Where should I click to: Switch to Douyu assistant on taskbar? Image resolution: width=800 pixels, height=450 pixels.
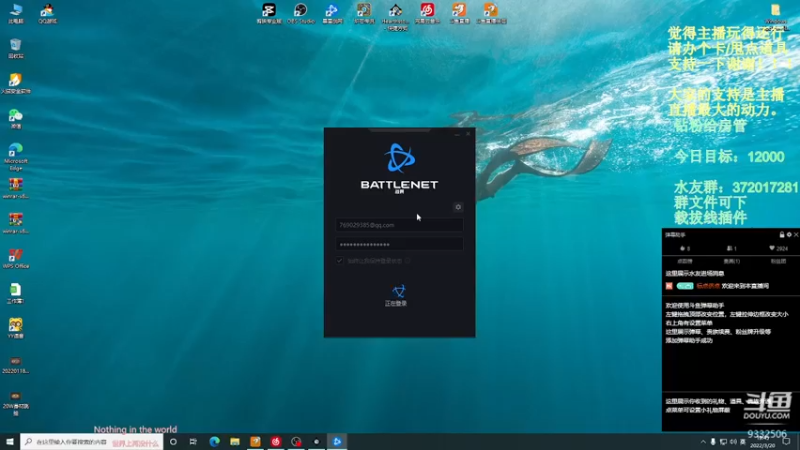click(255, 442)
